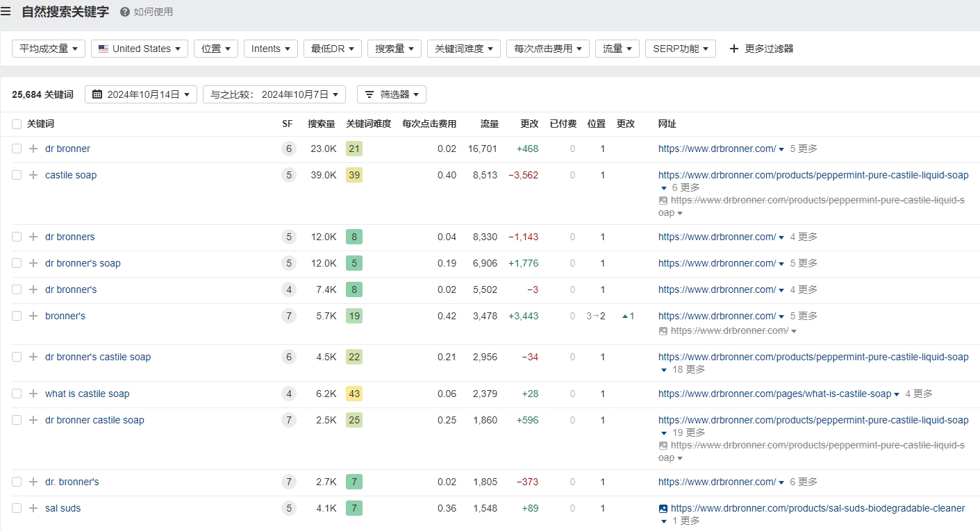
Task: Click difficulty badge 39 for castile soap
Action: point(354,175)
